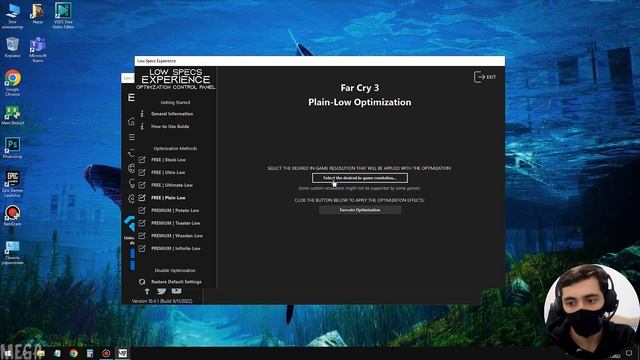Image resolution: width=640 pixels, height=360 pixels.
Task: Click the Windows Start button
Action: (8, 353)
